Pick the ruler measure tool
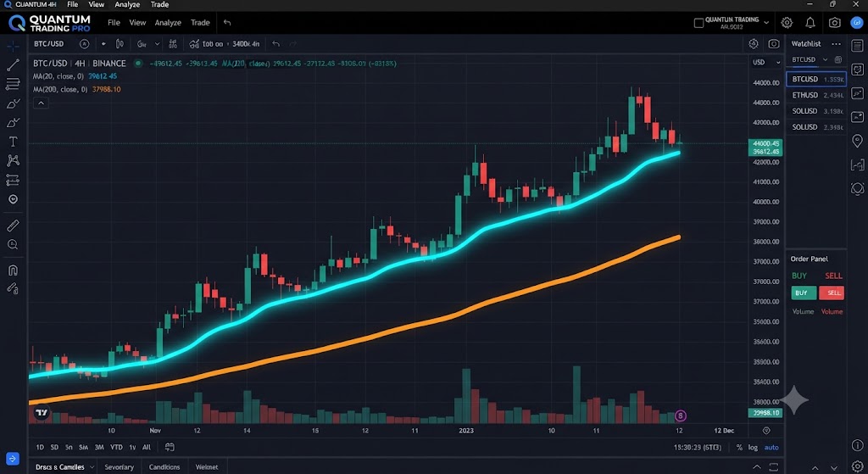This screenshot has height=474, width=868. [13, 226]
